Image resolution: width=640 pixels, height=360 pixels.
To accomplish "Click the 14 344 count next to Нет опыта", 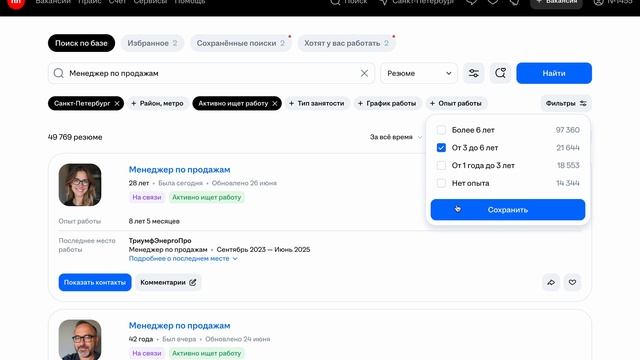I will point(568,183).
